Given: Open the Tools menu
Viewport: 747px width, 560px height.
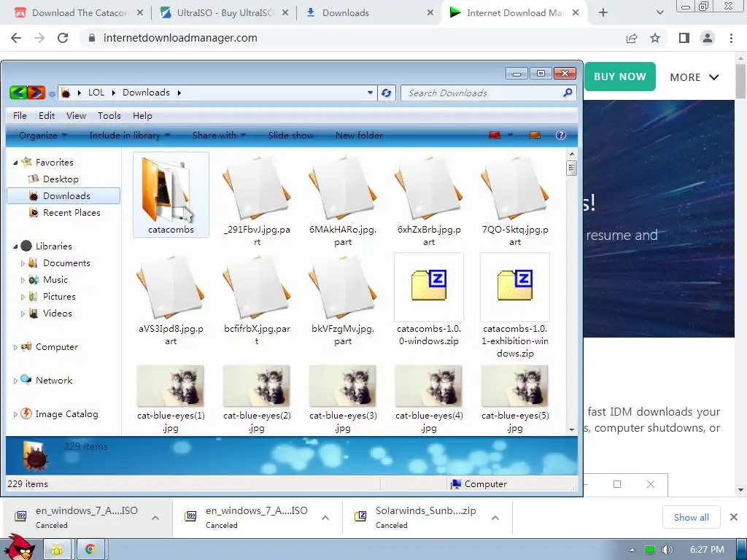Looking at the screenshot, I should [109, 116].
